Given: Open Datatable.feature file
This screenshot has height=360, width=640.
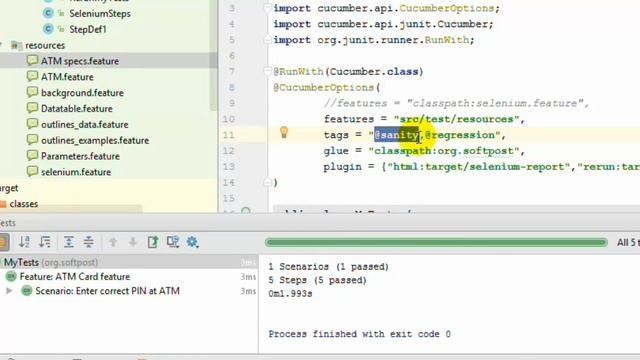Looking at the screenshot, I should (x=77, y=109).
